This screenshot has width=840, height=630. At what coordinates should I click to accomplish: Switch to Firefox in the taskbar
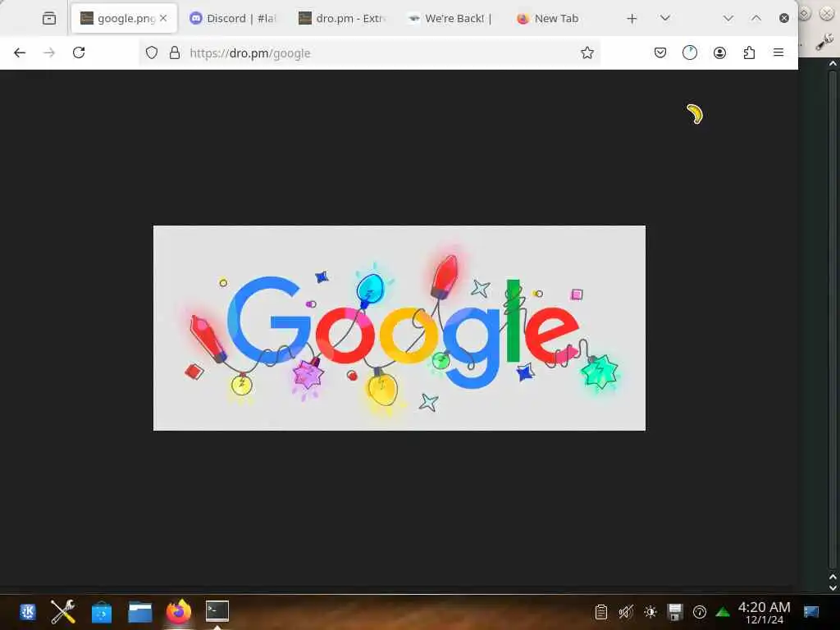coord(178,611)
